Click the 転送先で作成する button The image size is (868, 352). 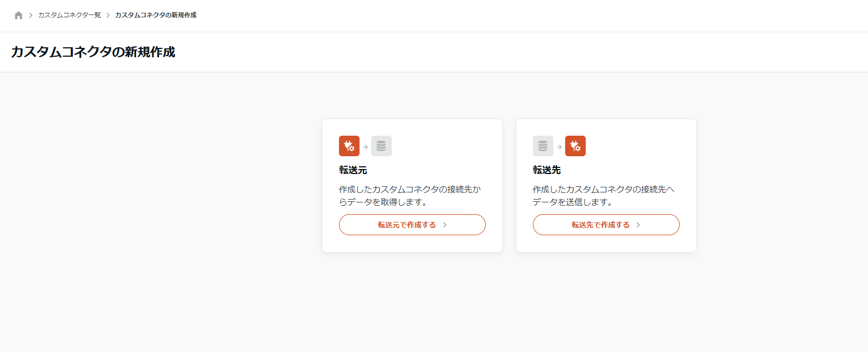(606, 225)
